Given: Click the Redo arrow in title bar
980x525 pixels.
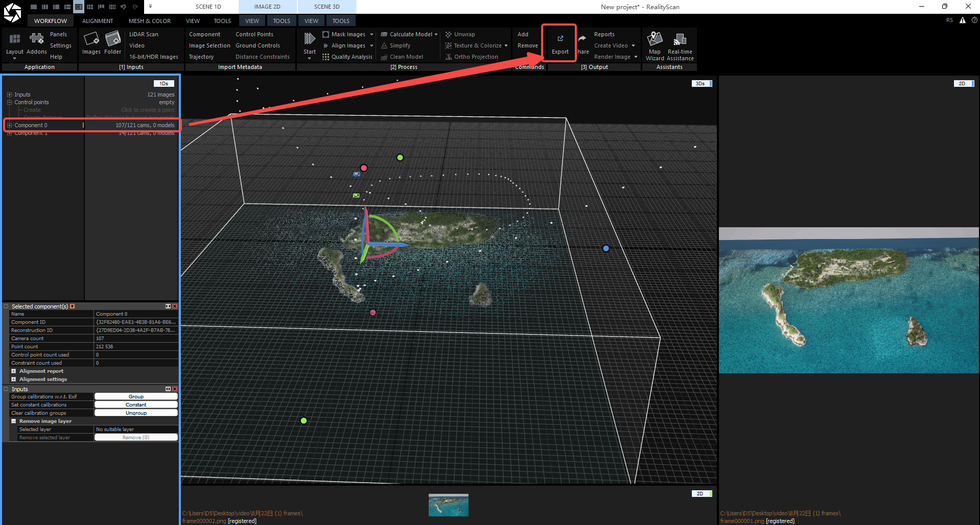Looking at the screenshot, I should [x=135, y=7].
